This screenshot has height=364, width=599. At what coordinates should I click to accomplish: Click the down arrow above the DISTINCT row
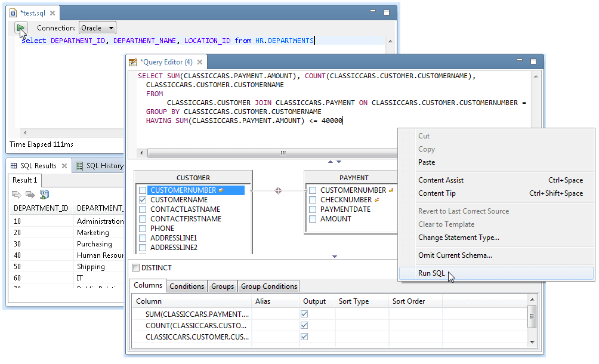click(x=335, y=257)
